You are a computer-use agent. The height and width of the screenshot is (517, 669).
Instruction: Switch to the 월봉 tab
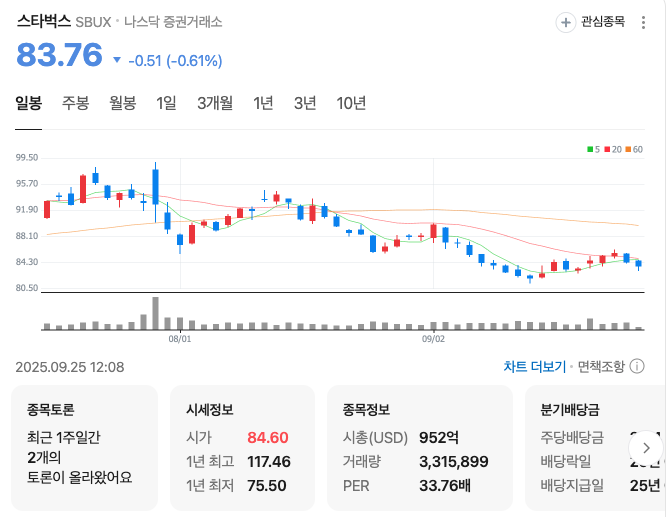coord(123,103)
